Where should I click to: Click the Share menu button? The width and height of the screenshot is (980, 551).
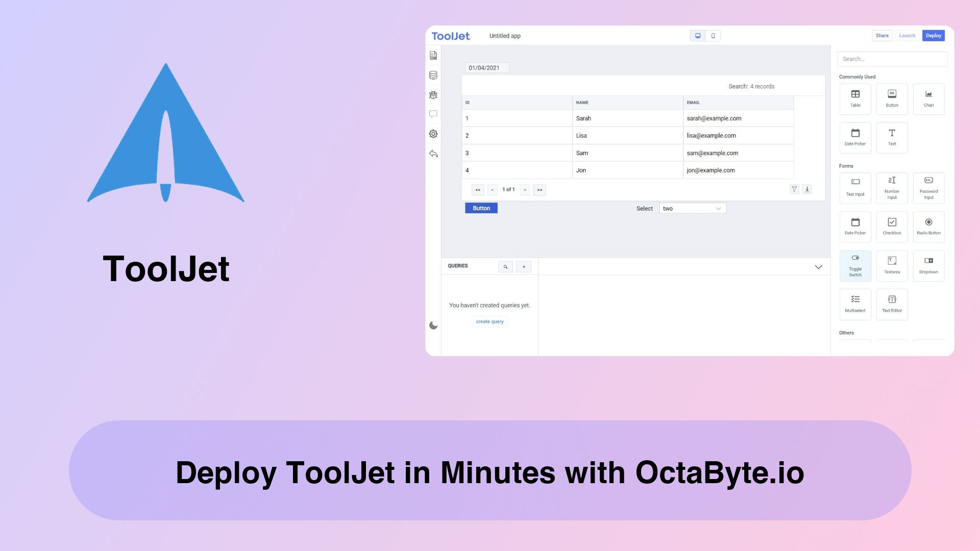pos(881,35)
